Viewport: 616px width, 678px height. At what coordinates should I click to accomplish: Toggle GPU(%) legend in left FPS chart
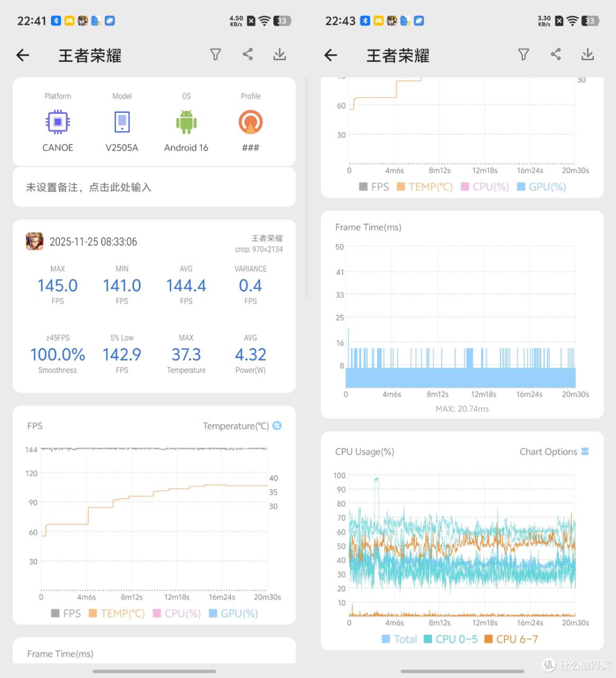[234, 613]
